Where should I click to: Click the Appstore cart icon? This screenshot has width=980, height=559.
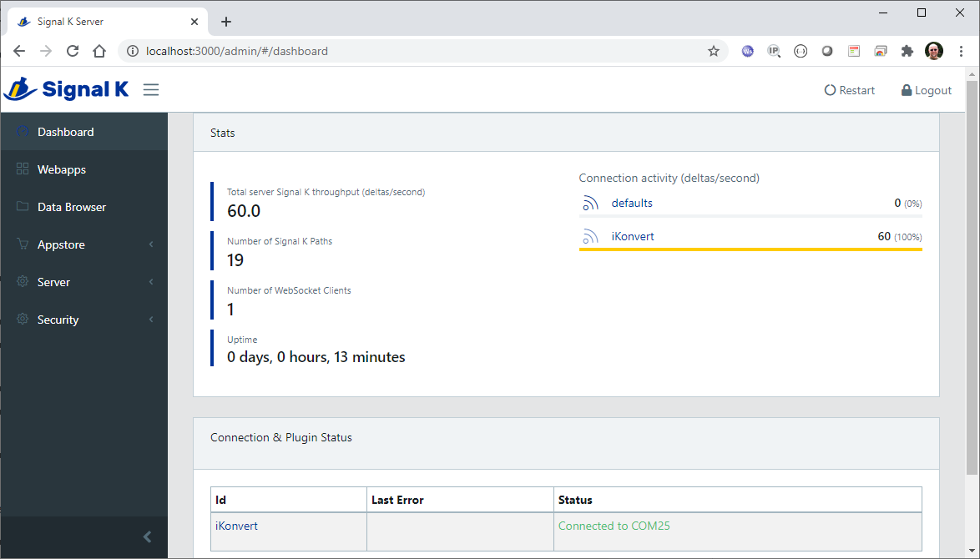pyautogui.click(x=23, y=244)
